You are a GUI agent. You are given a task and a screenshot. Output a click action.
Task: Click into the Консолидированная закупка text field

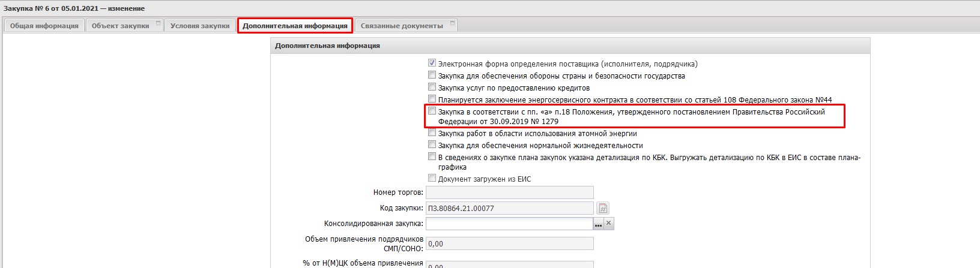pos(509,223)
